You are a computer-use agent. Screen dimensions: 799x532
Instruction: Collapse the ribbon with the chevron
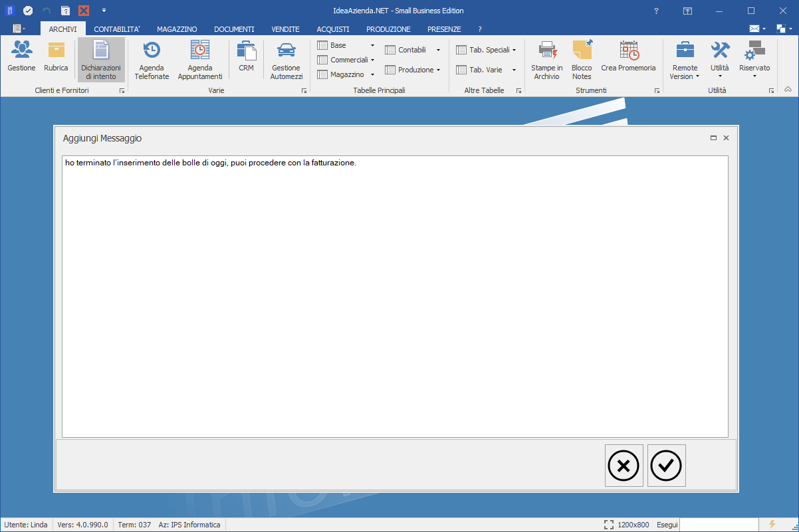click(788, 89)
